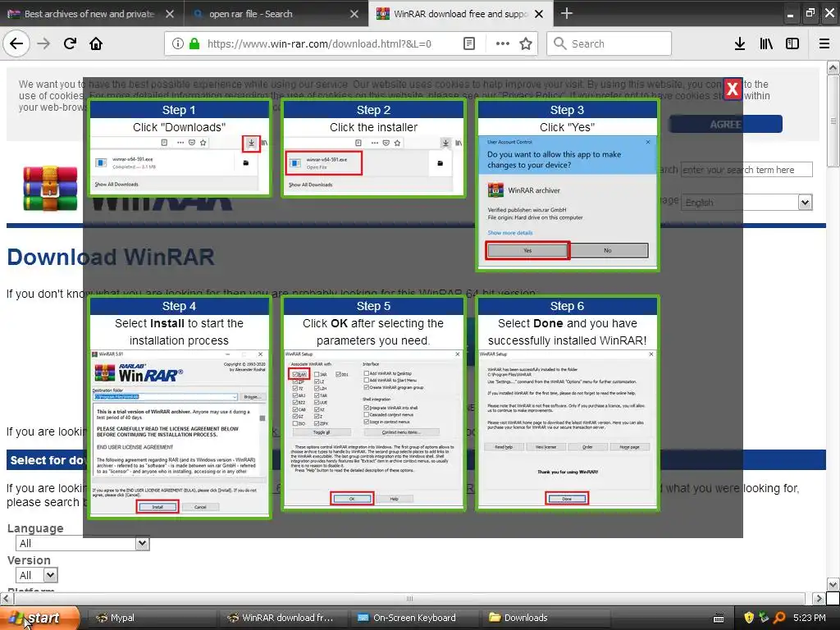The image size is (840, 630).
Task: Open the Windows start menu
Action: 39,618
